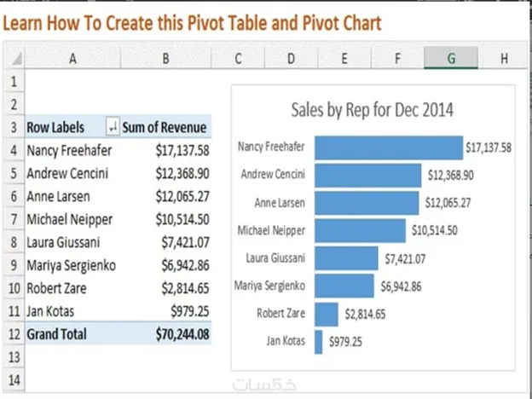Open the Row Labels sort filter dropdown
532x399 pixels.
113,127
